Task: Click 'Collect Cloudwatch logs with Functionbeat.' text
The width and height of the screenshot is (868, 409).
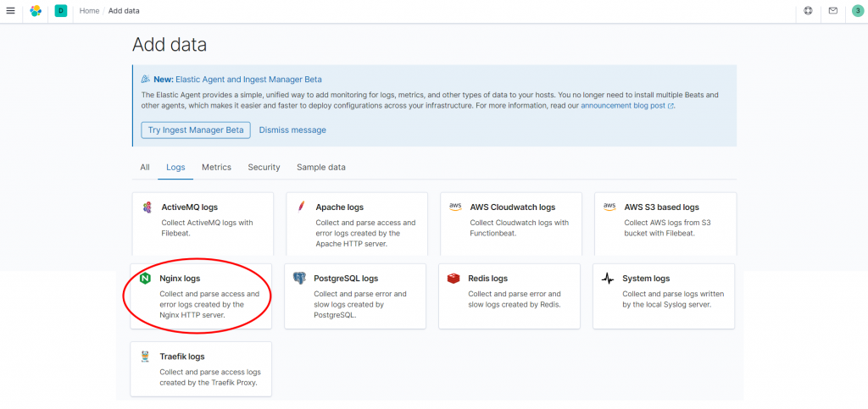Action: [520, 228]
